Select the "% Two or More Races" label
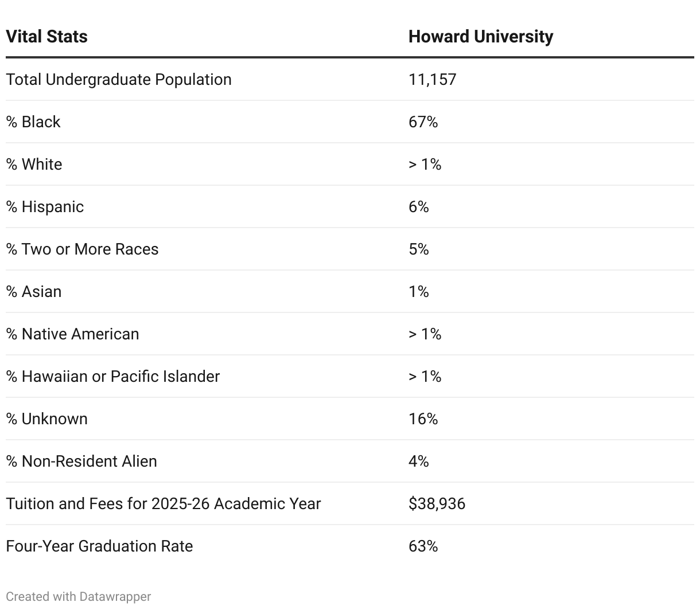The image size is (700, 610). 82,249
